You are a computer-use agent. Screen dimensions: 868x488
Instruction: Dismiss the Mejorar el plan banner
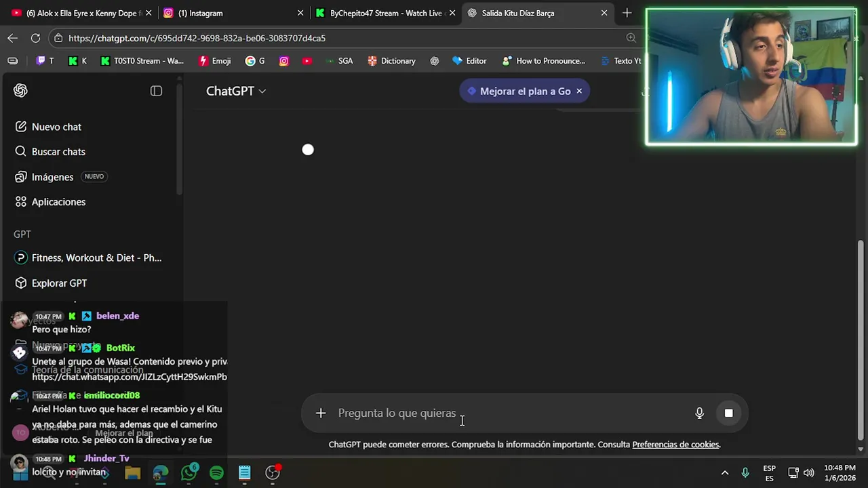(x=579, y=91)
